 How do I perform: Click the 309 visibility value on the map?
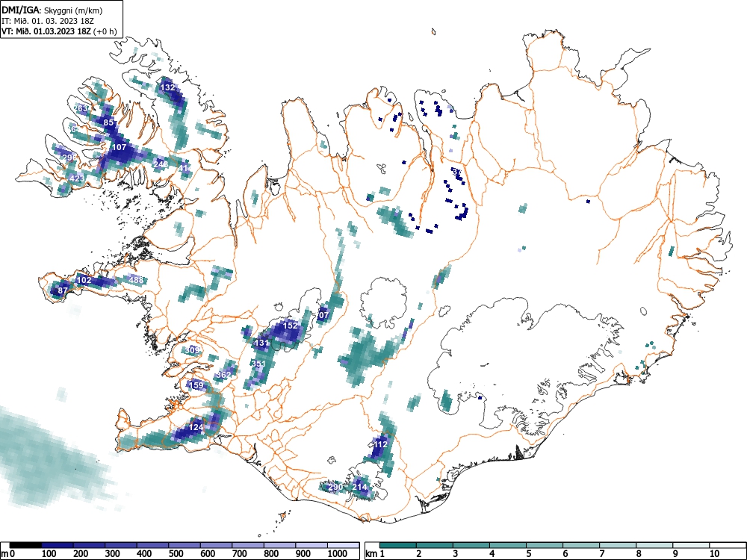point(192,350)
